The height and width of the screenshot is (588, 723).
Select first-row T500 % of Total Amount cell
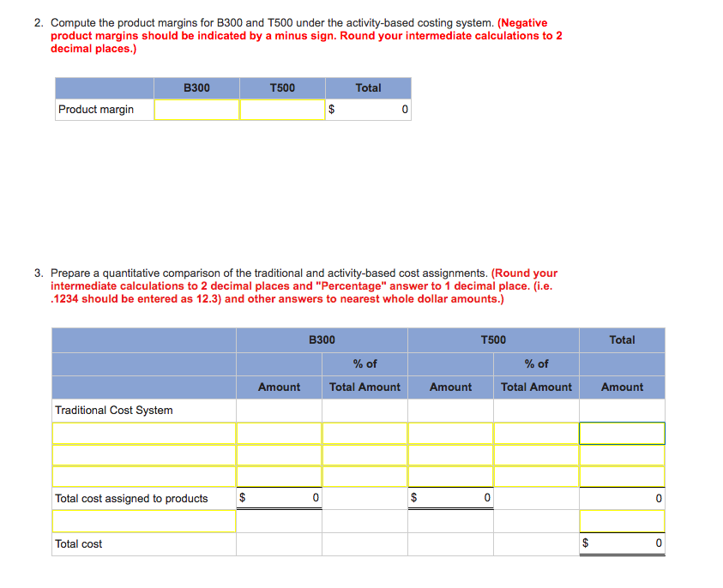point(536,434)
